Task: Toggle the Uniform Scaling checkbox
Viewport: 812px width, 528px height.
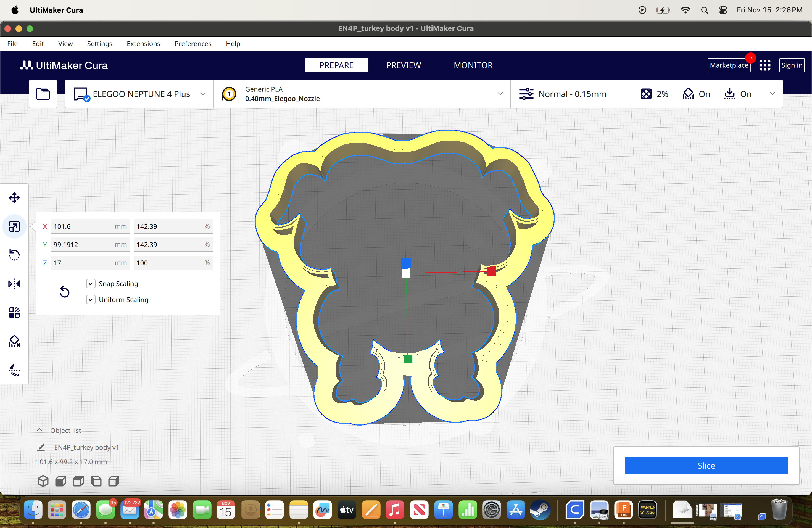Action: [x=91, y=299]
